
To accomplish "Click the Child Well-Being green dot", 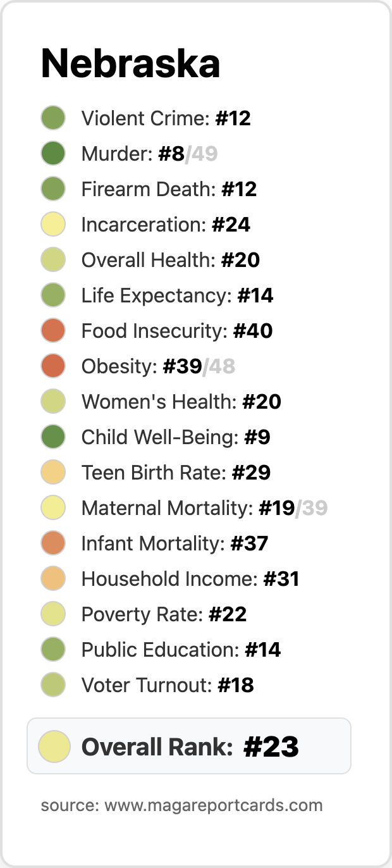I will click(53, 437).
